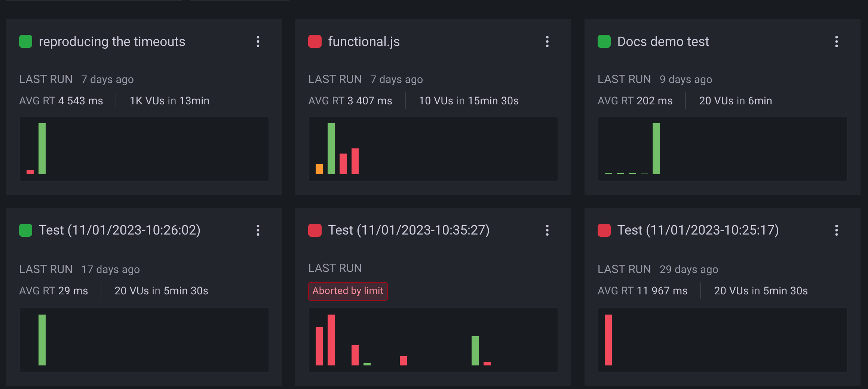The width and height of the screenshot is (868, 389).
Task: Click the red status indicator on Test (11/01/2023-10:35:27)
Action: [315, 230]
